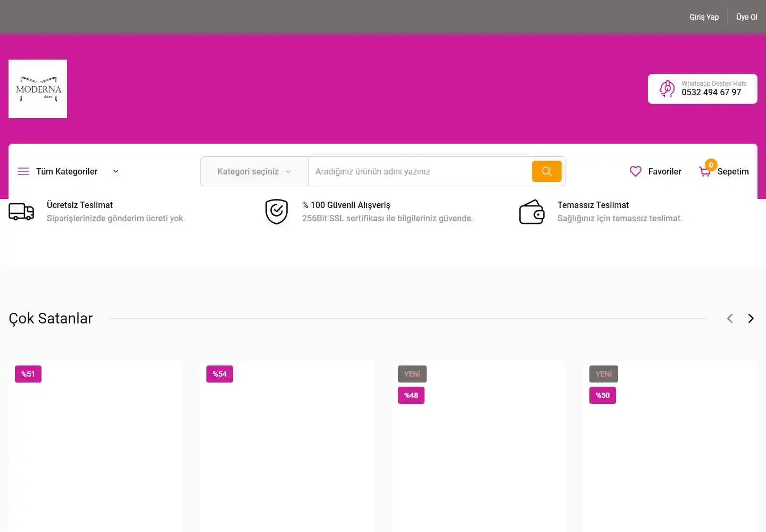Expand Tüm Kategoriler chevron
The width and height of the screenshot is (766, 532).
point(115,171)
